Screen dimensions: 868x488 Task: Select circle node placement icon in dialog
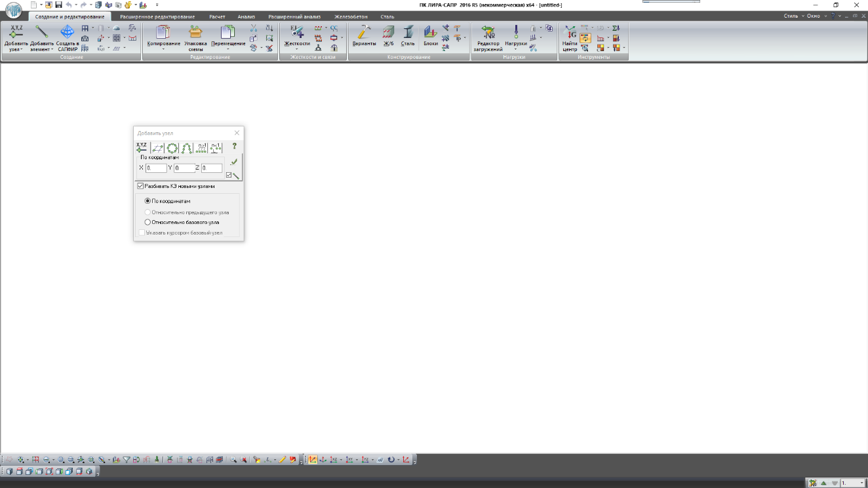pyautogui.click(x=172, y=148)
